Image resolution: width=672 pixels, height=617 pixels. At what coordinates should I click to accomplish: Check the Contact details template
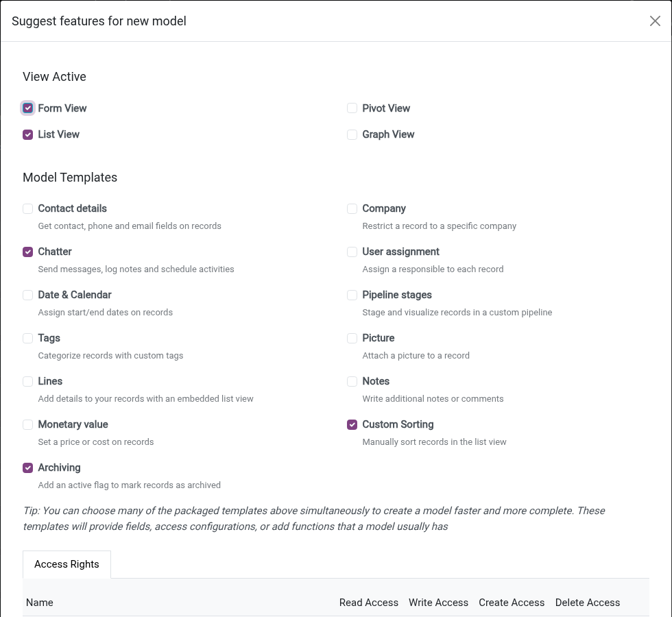tap(28, 208)
